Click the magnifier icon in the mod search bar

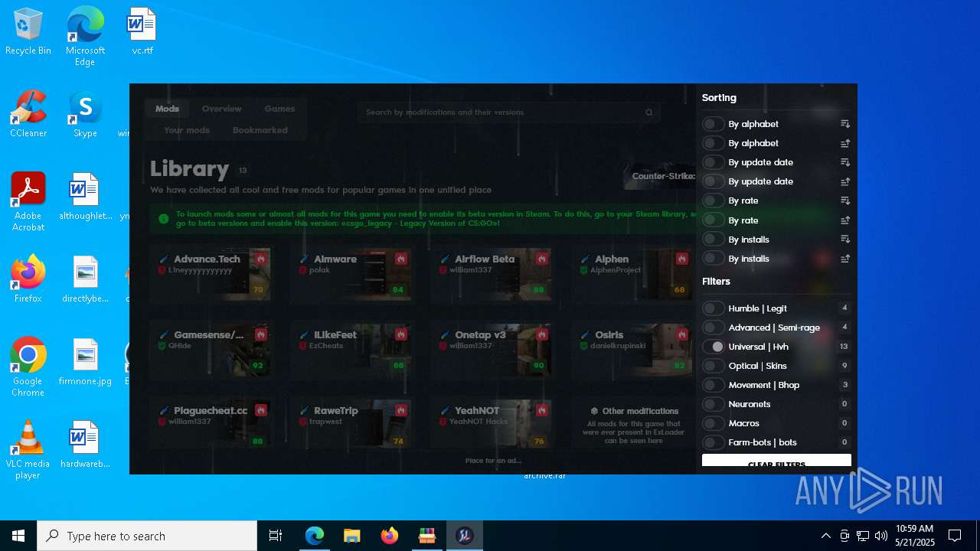click(649, 112)
